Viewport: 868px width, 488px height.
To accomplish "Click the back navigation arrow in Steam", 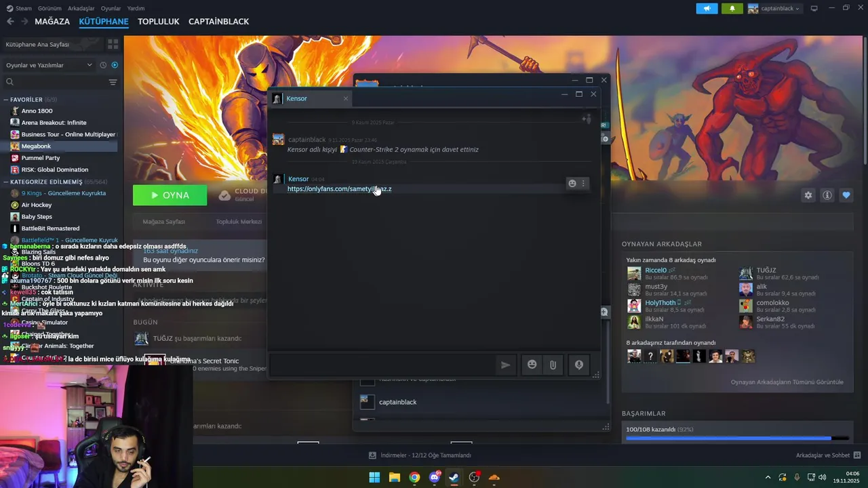I will click(10, 22).
